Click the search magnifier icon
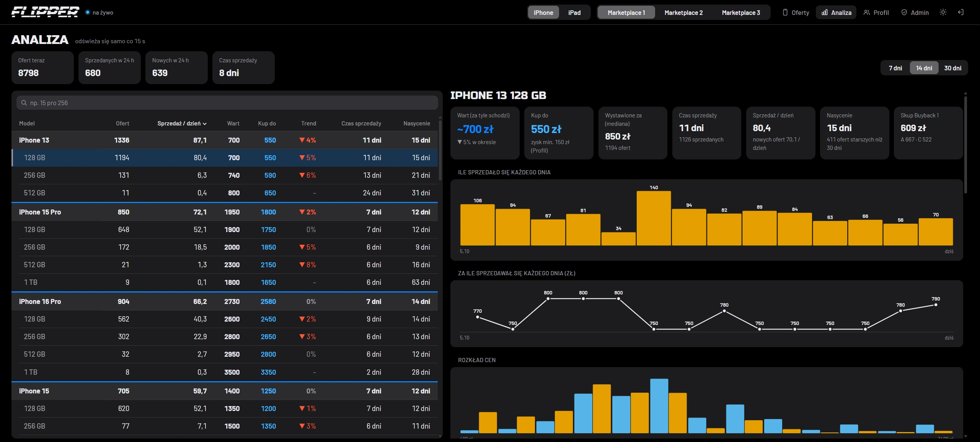 [24, 103]
